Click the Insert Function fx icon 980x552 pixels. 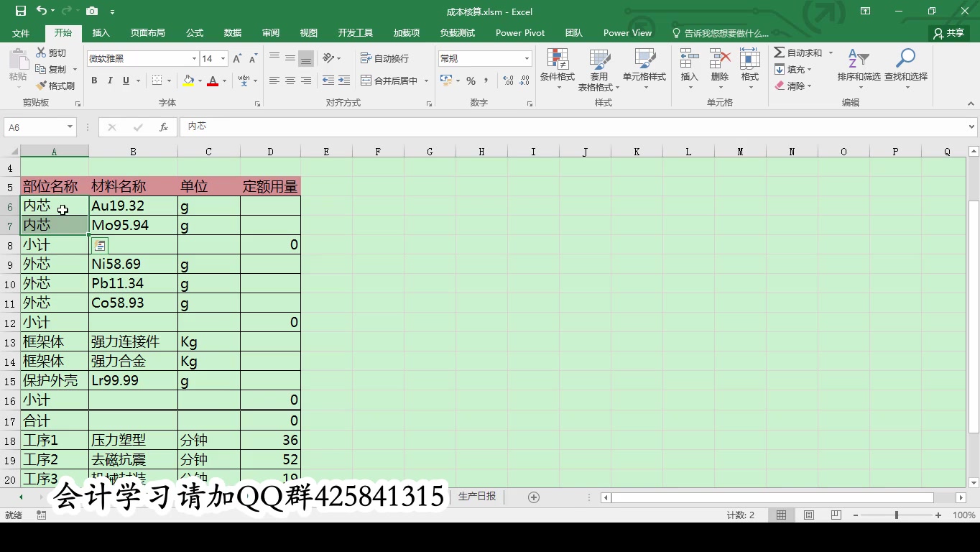[x=164, y=127]
